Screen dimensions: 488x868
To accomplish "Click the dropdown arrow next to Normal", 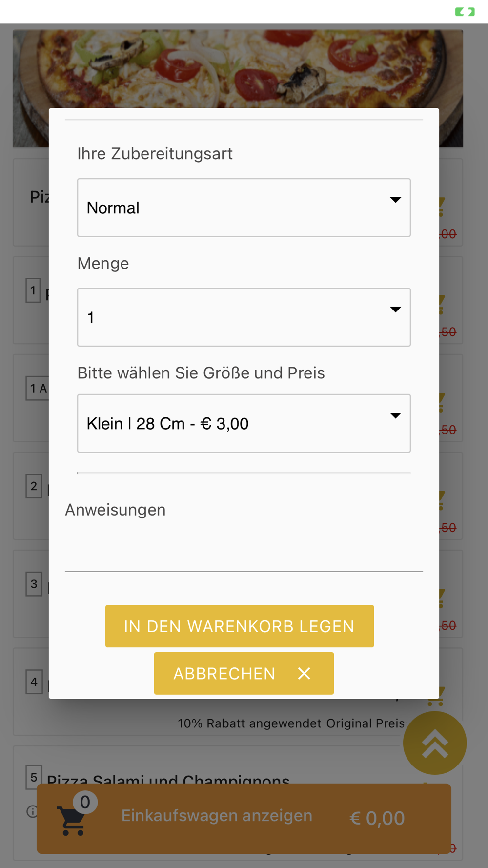I will [395, 200].
